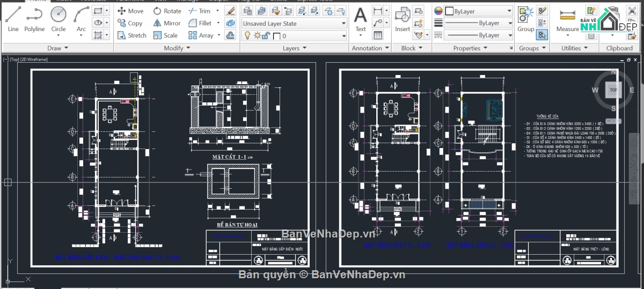Viewport: 644px width, 289px height.
Task: Click the Leader tool icon
Action: [378, 23]
